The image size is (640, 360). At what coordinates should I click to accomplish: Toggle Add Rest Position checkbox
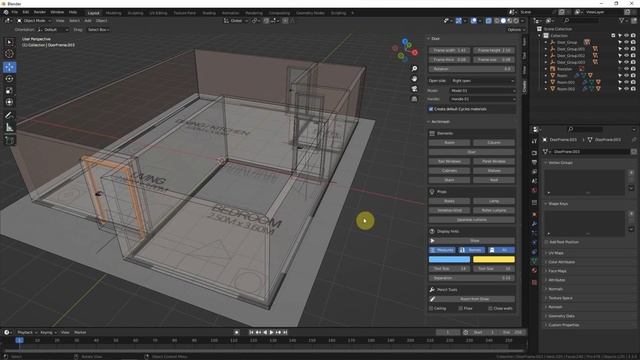click(x=547, y=242)
